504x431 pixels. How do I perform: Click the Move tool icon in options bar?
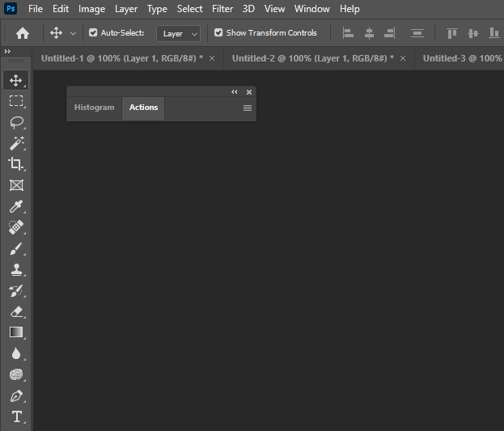(57, 33)
